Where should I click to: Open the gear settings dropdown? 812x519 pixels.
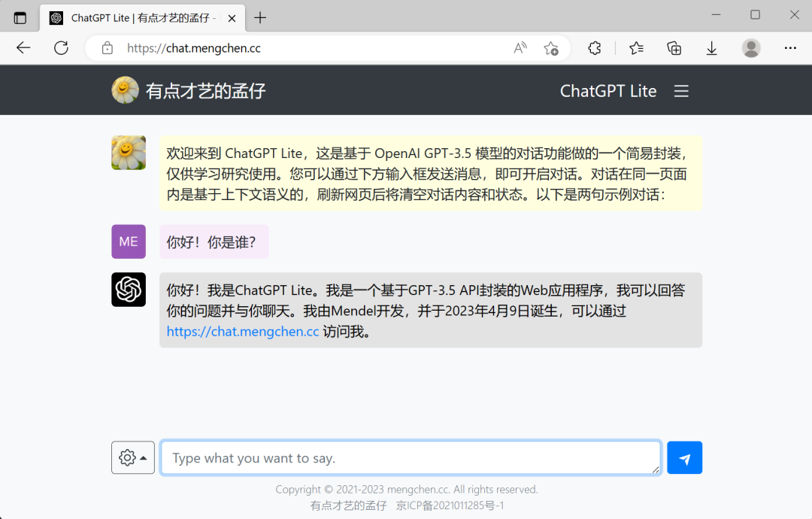(132, 457)
